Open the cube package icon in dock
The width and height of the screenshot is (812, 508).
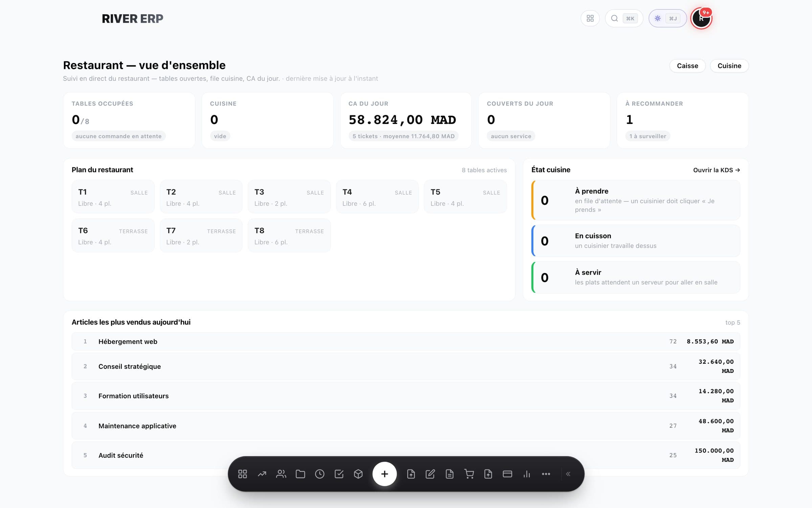tap(358, 474)
